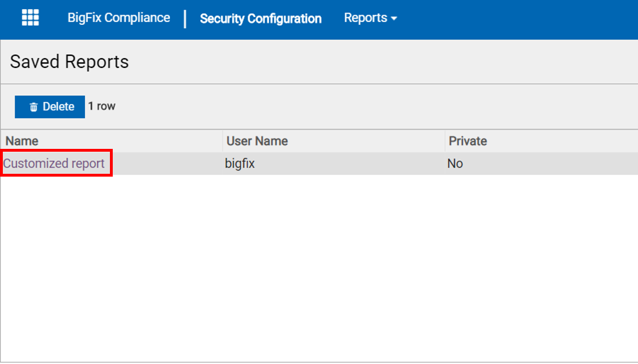
Task: Click the border between User Name and Private headers
Action: 445,141
